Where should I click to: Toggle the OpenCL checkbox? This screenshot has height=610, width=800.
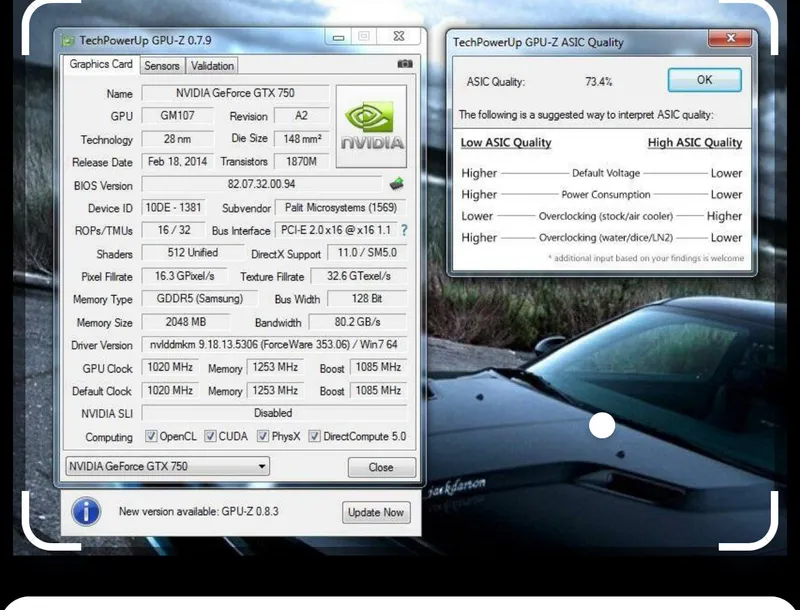[x=151, y=436]
